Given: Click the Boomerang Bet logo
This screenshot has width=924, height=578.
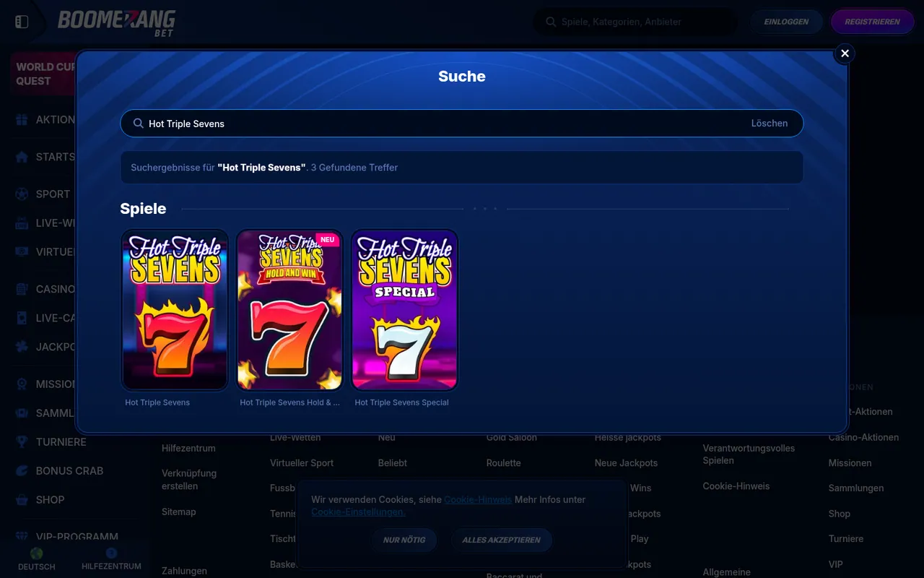Looking at the screenshot, I should point(116,23).
